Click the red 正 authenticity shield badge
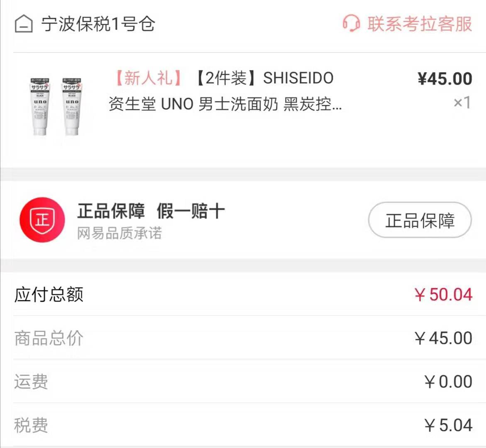This screenshot has width=486, height=448. 42,220
